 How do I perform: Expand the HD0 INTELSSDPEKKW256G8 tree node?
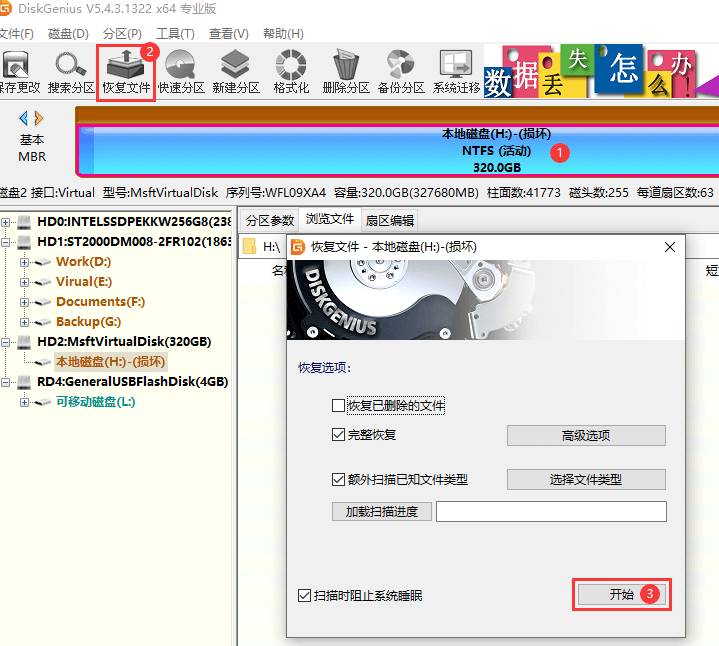(x=6, y=222)
